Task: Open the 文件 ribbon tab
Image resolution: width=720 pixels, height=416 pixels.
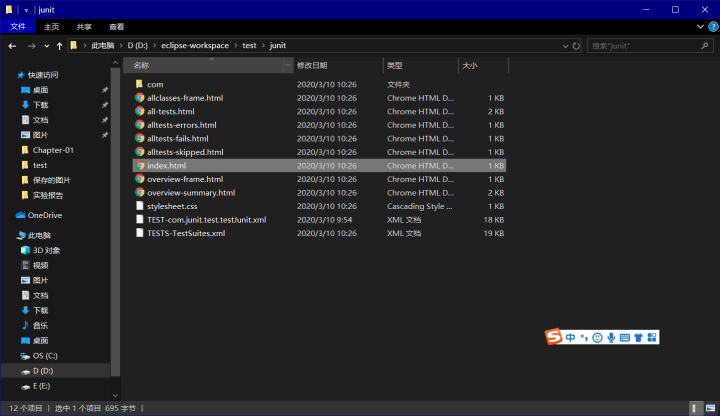Action: pyautogui.click(x=18, y=27)
